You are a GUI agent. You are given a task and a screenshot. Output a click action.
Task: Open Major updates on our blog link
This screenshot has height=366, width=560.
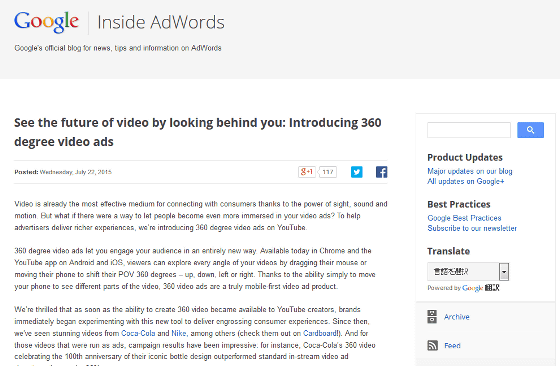click(470, 171)
